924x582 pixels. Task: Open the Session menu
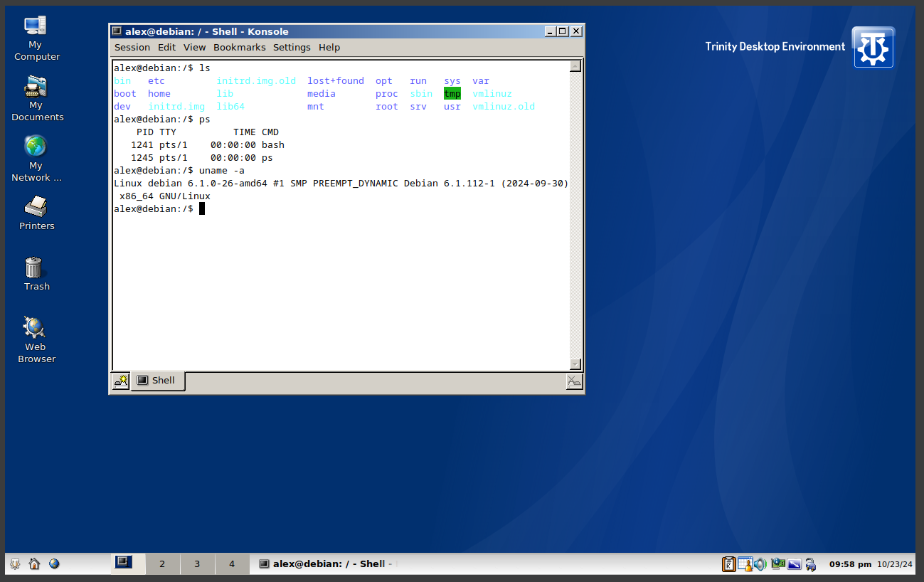[x=132, y=48]
